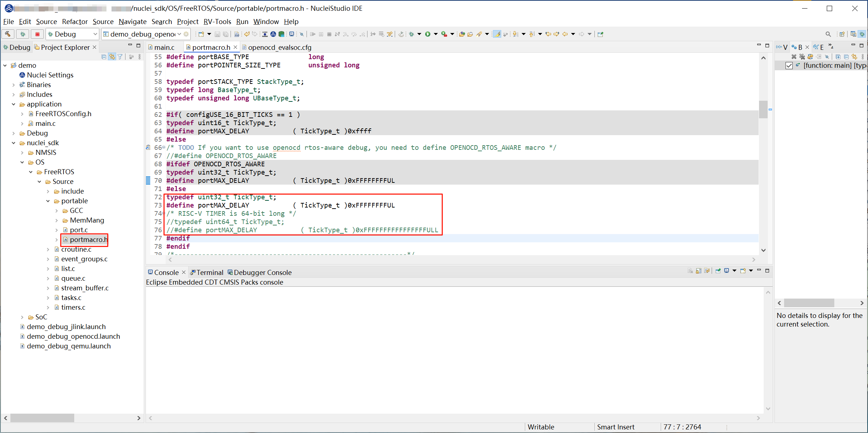The image size is (868, 433).
Task: Uncheck the [function: main] breakpoint checkbox
Action: 789,66
